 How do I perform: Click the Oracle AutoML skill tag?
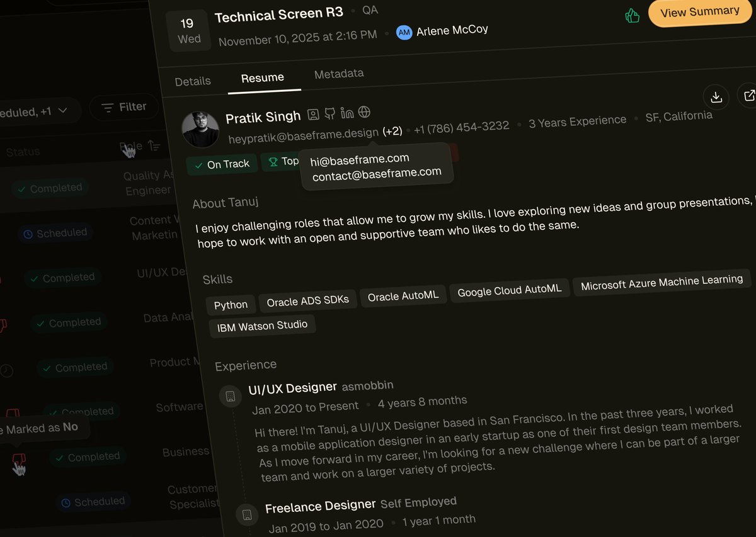(403, 297)
